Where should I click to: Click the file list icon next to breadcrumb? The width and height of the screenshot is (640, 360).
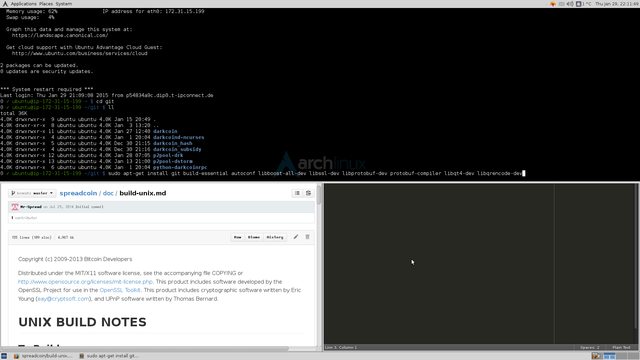(297, 193)
